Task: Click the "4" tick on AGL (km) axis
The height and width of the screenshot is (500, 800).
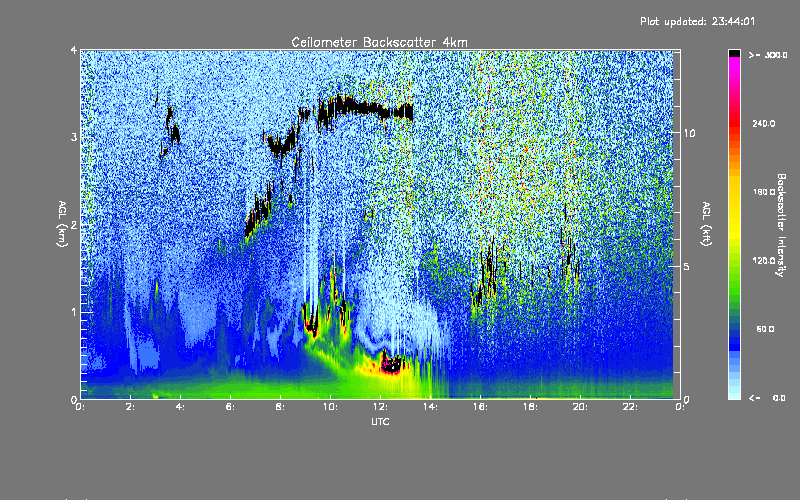Action: pyautogui.click(x=74, y=51)
